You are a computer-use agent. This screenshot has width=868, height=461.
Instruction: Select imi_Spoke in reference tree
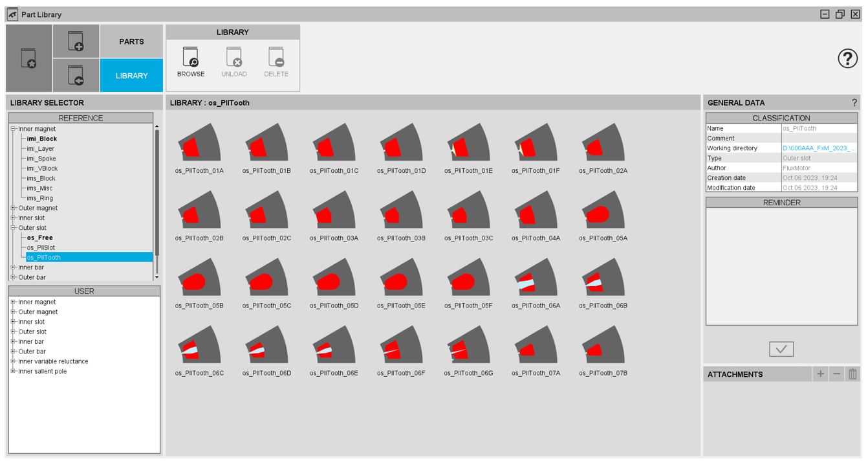tap(41, 159)
